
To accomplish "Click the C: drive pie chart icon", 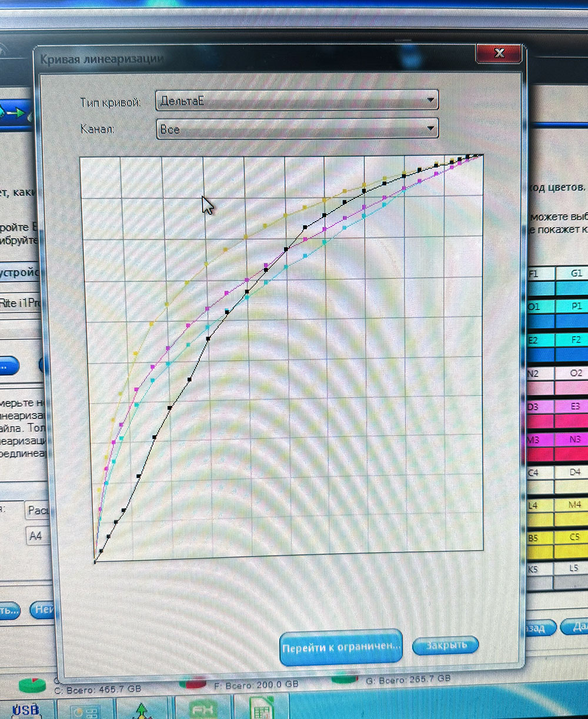I will point(32,685).
